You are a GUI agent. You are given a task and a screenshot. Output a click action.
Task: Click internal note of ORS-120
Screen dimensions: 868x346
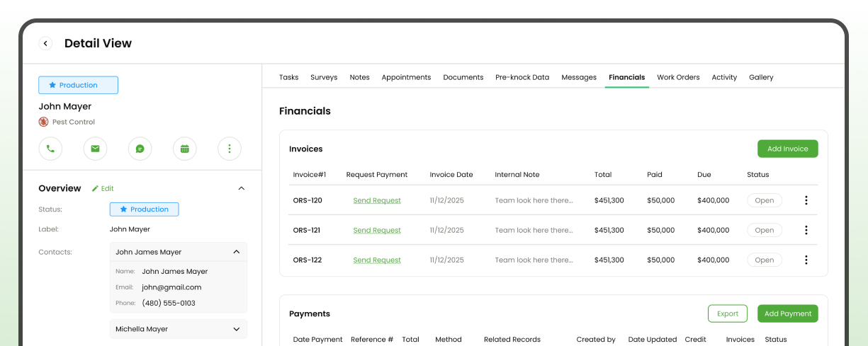pyautogui.click(x=534, y=200)
